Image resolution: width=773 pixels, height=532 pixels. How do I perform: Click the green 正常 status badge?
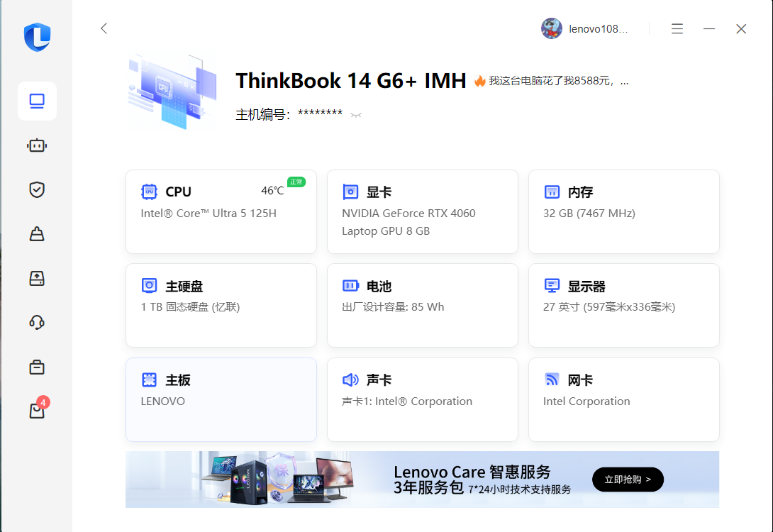296,182
